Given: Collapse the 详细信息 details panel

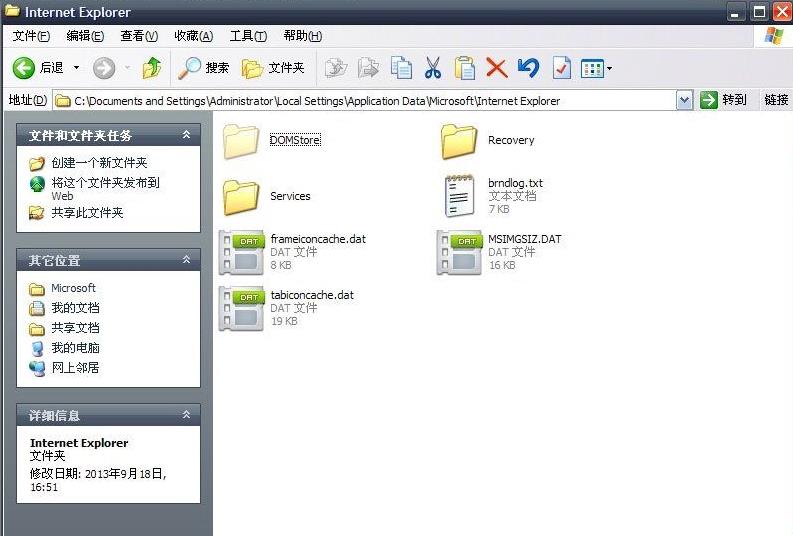Looking at the screenshot, I should click(186, 415).
